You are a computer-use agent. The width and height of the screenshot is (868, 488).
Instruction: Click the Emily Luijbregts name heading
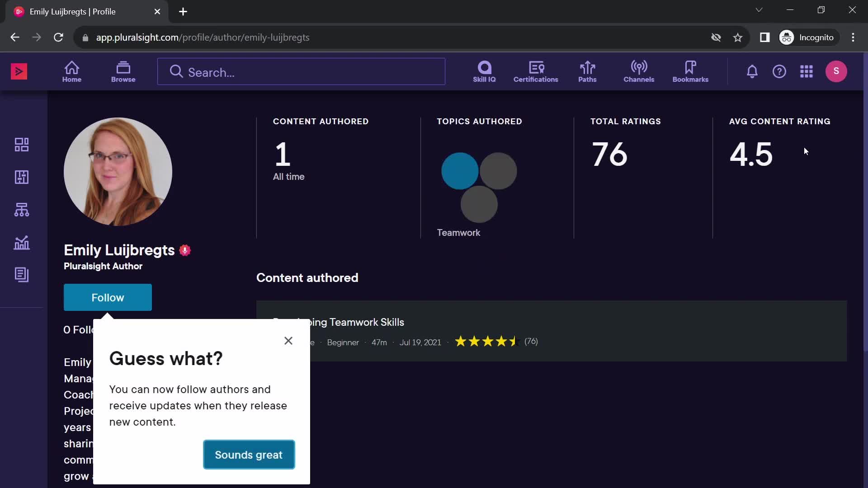[x=119, y=250]
